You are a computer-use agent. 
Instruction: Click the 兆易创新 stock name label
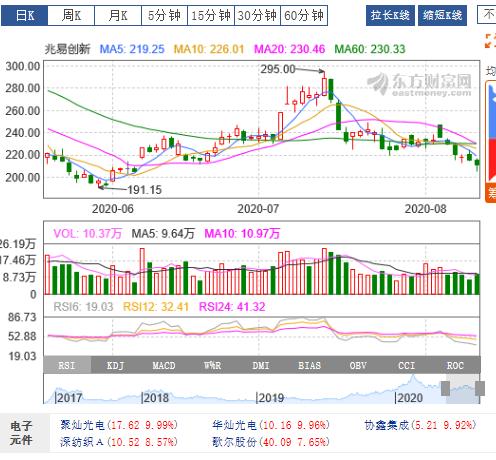click(x=68, y=49)
